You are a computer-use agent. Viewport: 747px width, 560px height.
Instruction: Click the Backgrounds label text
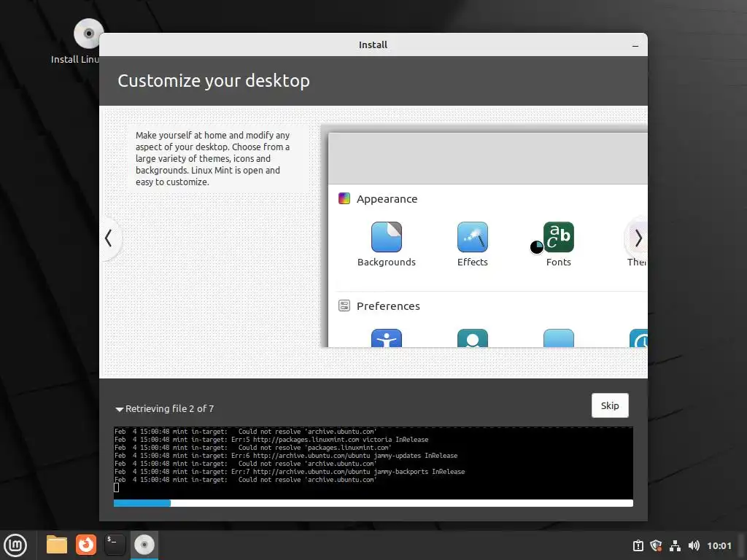click(387, 262)
